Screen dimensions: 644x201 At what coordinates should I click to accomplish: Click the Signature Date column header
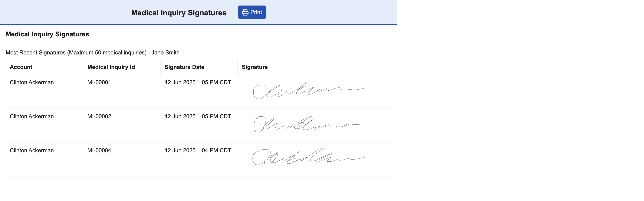click(184, 67)
